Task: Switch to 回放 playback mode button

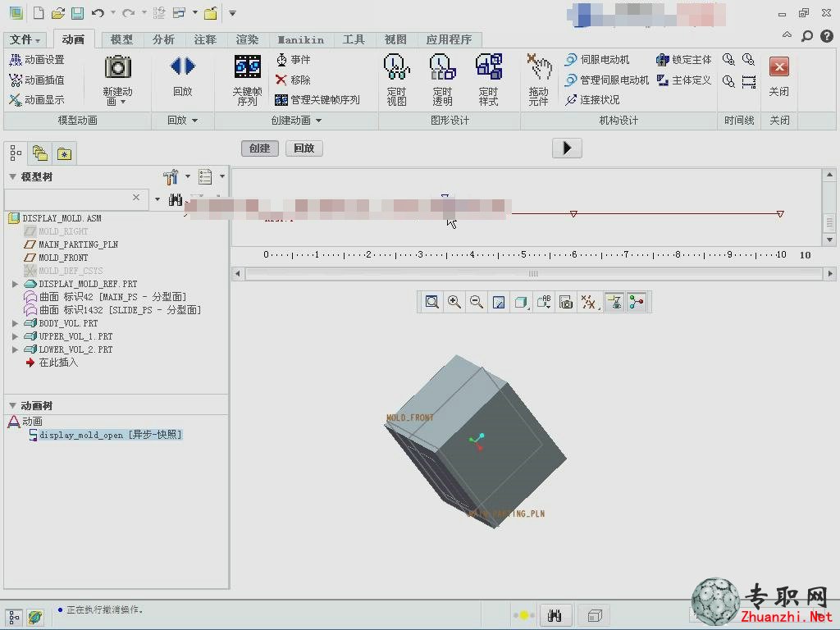Action: [304, 148]
